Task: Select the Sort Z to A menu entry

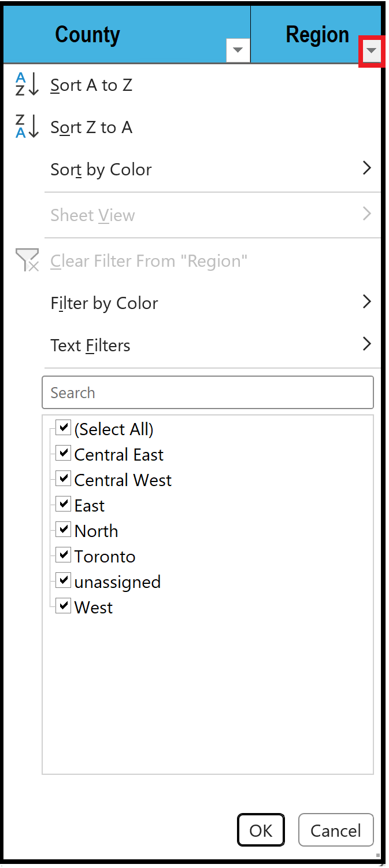Action: 91,127
